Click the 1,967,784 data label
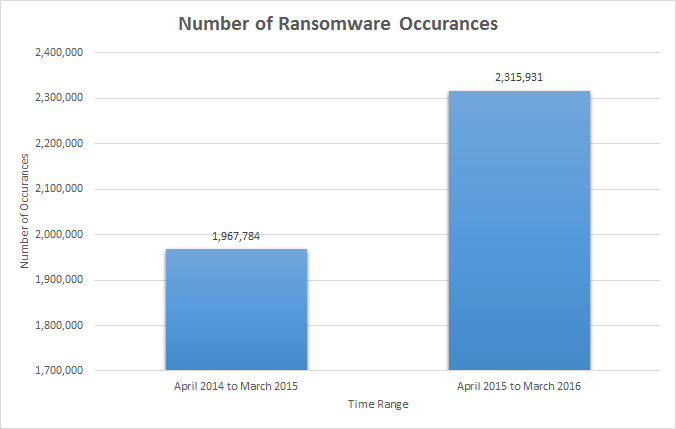The width and height of the screenshot is (676, 429). 236,236
